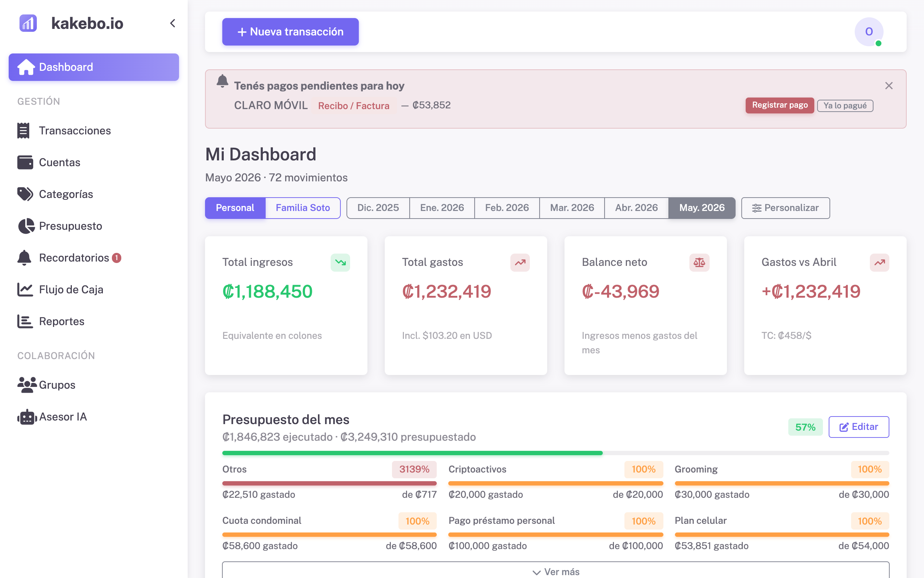Click the Categorías tags icon
This screenshot has height=578, width=924.
click(25, 194)
